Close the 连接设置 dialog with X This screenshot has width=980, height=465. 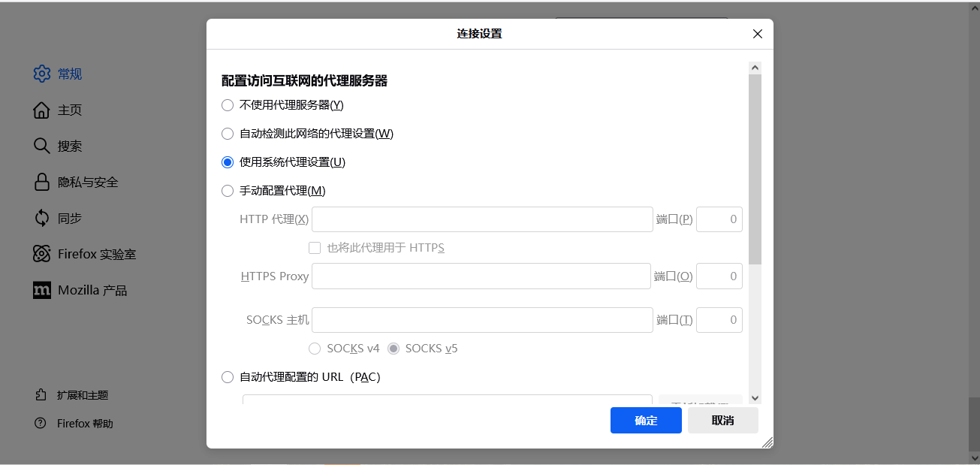point(757,34)
